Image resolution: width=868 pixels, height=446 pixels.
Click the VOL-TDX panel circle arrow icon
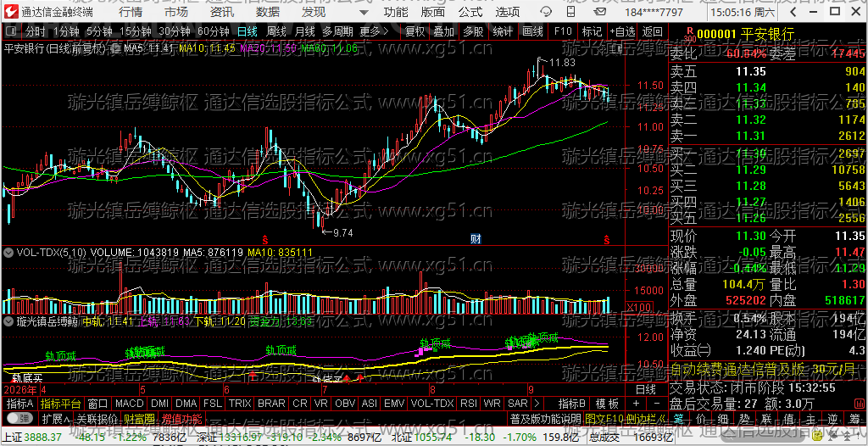click(x=8, y=253)
